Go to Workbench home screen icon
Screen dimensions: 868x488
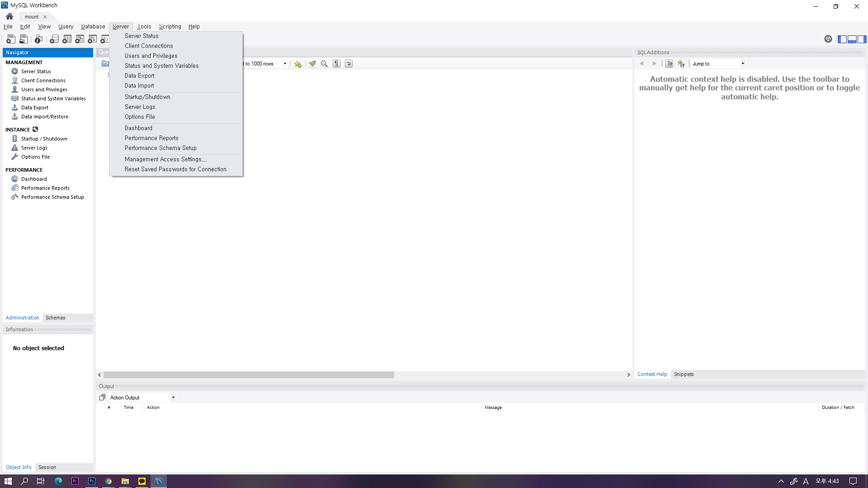[x=9, y=17]
